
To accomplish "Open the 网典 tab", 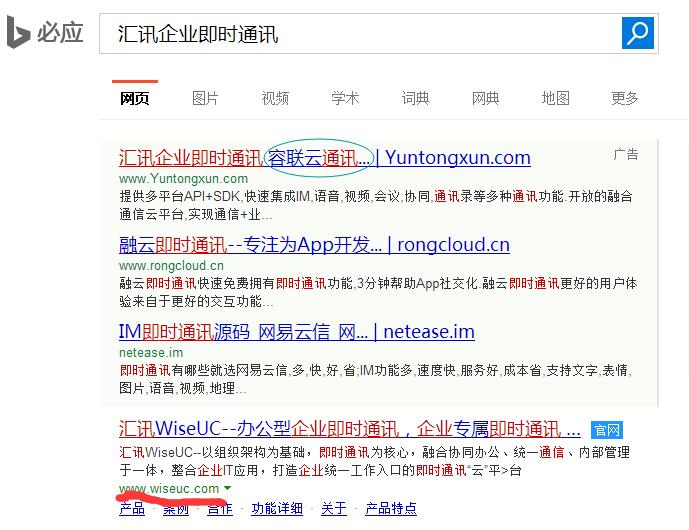I will tap(485, 98).
